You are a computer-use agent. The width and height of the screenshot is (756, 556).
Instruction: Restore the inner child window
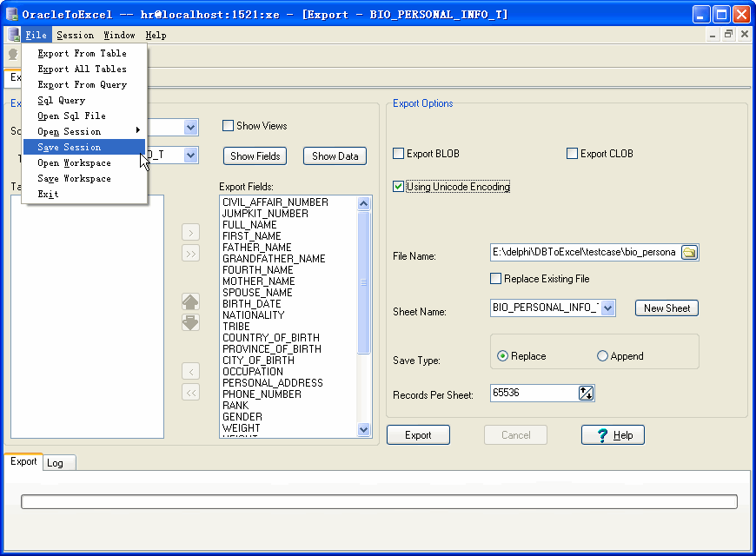(728, 34)
